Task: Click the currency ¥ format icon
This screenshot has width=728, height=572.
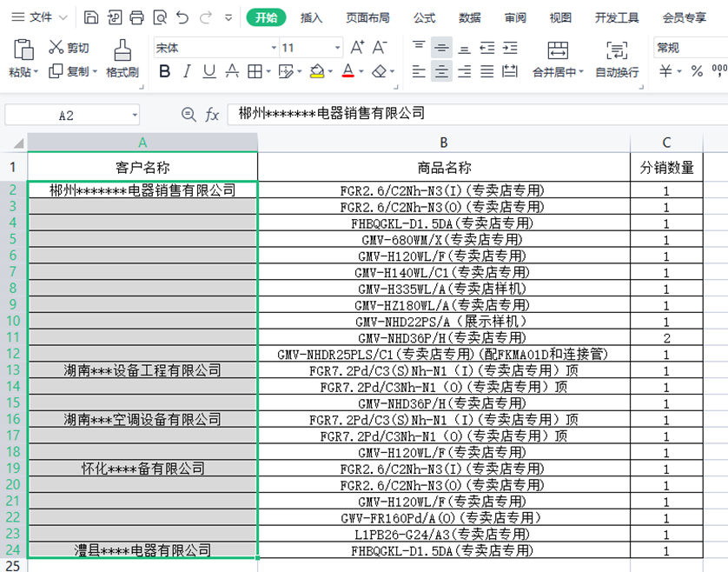Action: point(665,71)
